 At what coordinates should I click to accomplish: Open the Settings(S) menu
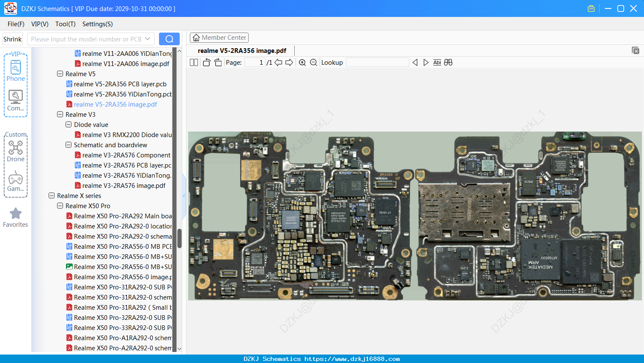coord(98,24)
